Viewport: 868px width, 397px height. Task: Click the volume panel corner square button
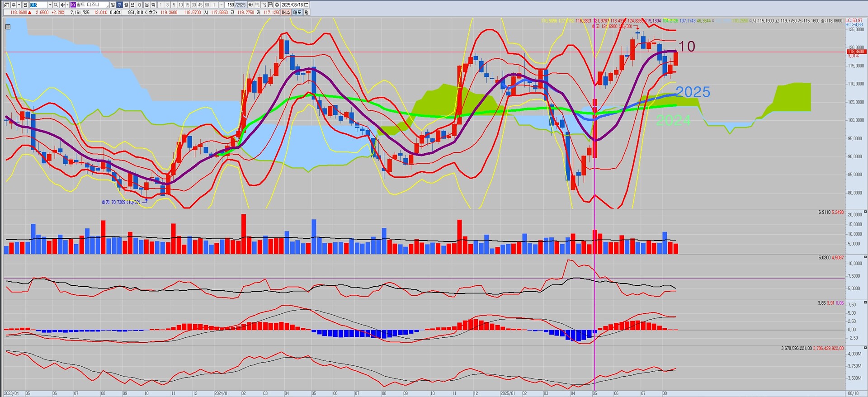point(865,211)
